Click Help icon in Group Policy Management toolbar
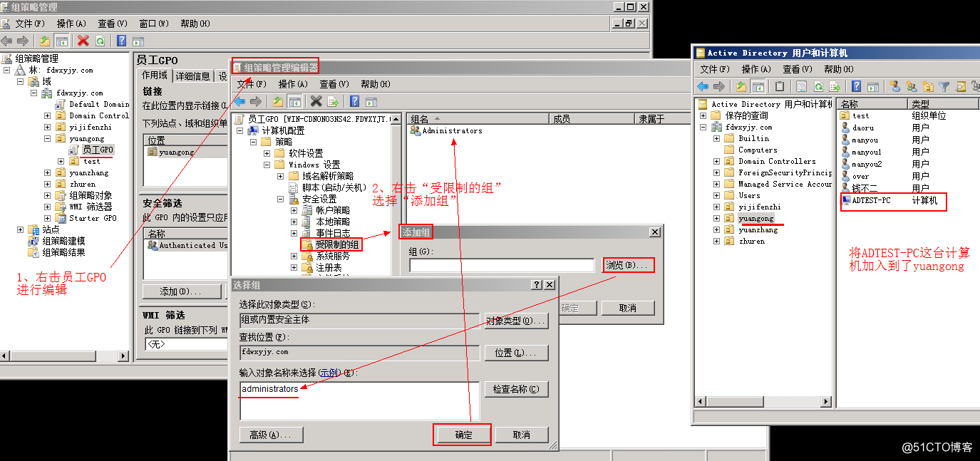This screenshot has width=980, height=461. tap(122, 41)
